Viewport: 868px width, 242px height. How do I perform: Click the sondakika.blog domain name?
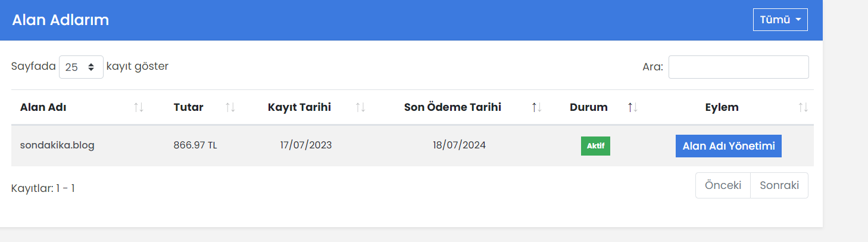[x=57, y=145]
